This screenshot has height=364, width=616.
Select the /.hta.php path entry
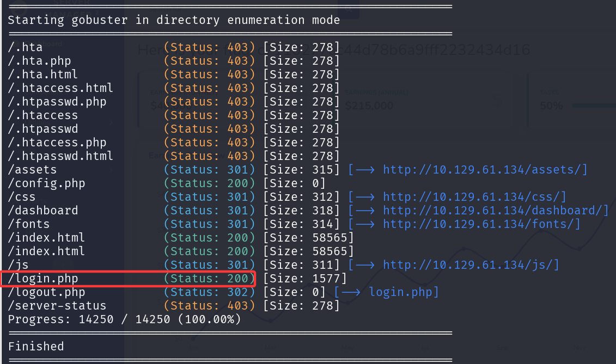pyautogui.click(x=39, y=61)
